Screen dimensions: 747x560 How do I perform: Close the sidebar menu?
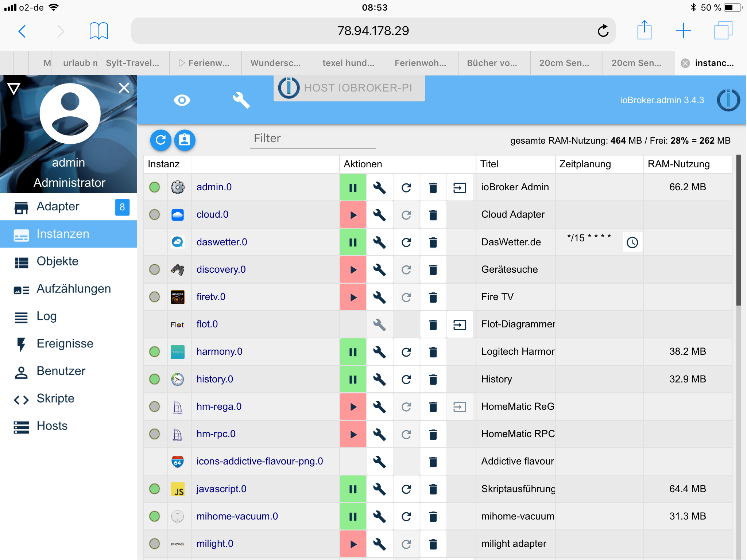pos(124,88)
